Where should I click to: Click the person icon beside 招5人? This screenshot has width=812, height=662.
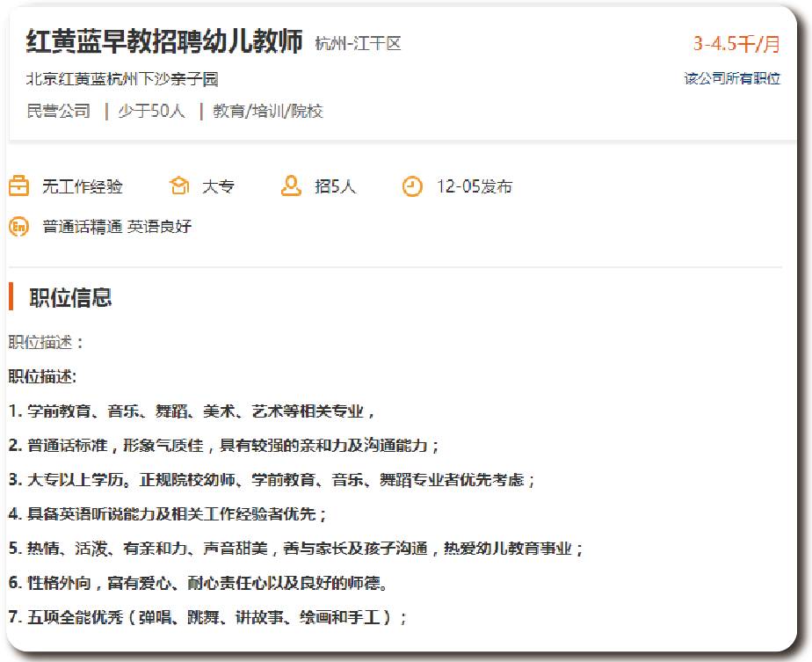[x=291, y=186]
